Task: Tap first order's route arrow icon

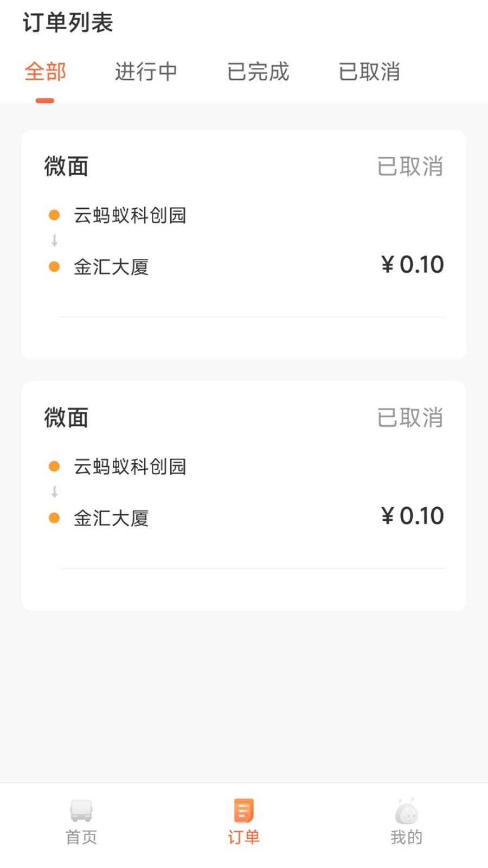Action: click(x=54, y=240)
